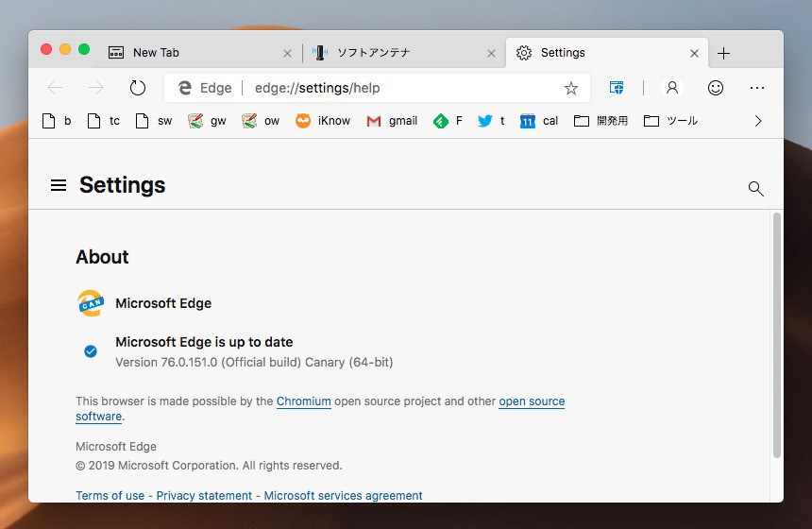Click 'Microsoft Edge is up to date' text
Screen dimensions: 812x529
[x=204, y=342]
